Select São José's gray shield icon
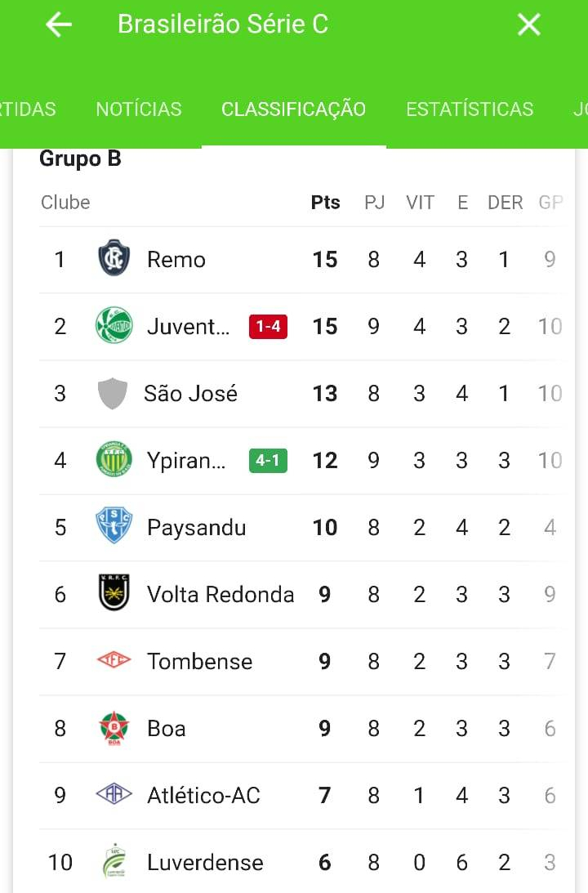Screen dimensions: 588x893 [113, 393]
